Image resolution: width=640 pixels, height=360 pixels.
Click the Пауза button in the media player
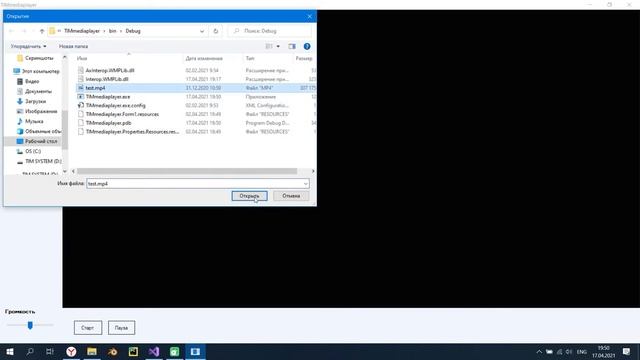click(x=121, y=328)
